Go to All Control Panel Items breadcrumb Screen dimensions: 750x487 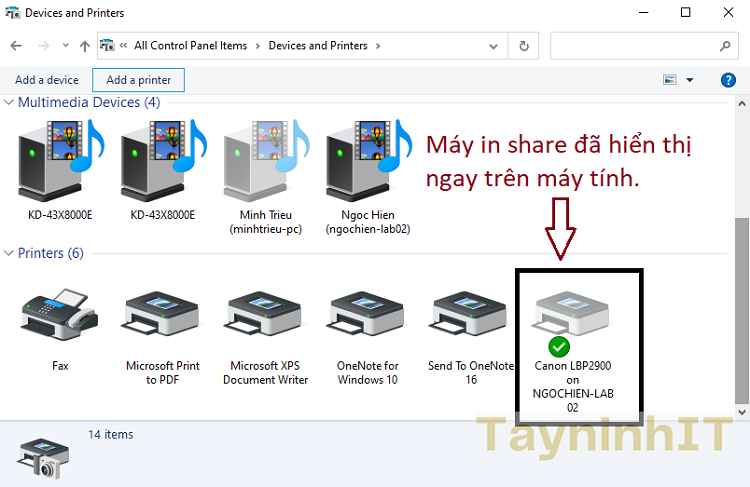click(x=190, y=46)
